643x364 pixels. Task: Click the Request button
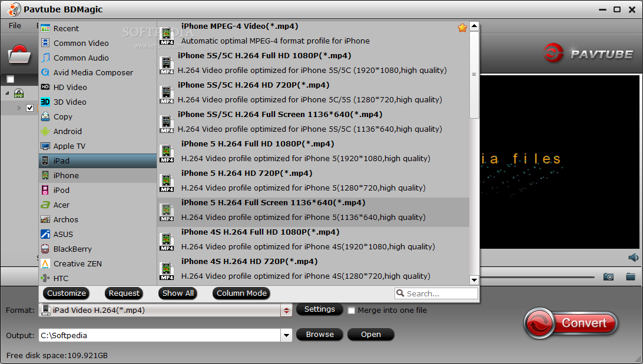[124, 293]
